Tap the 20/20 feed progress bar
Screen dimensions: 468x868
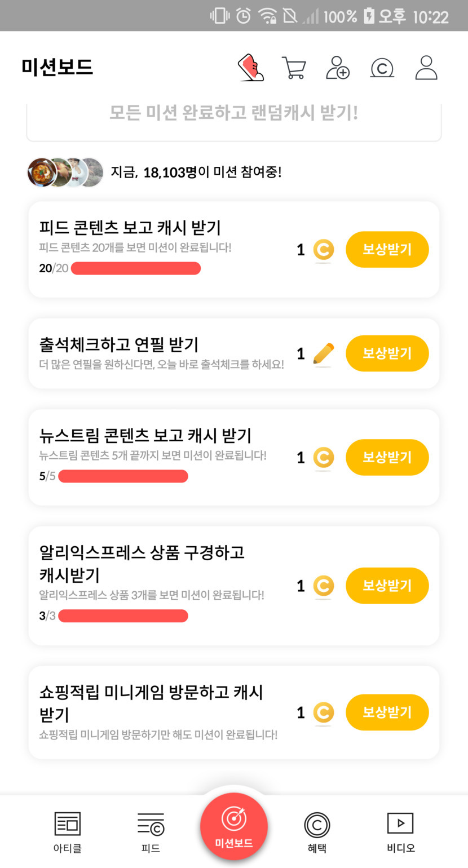point(135,268)
